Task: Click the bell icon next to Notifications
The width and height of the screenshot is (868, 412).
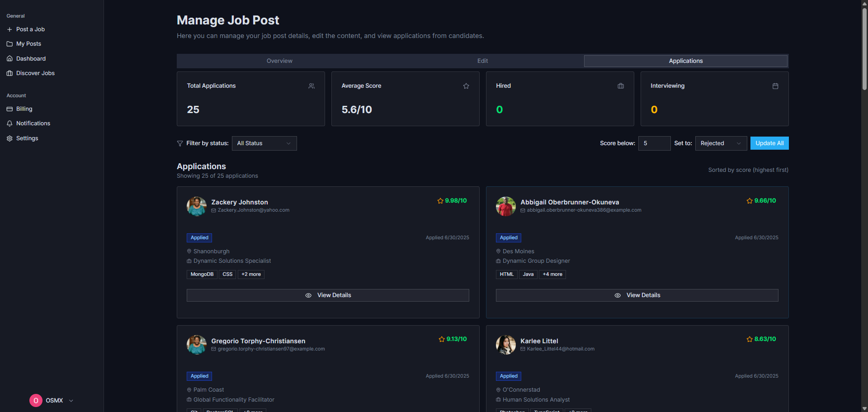Action: coord(9,123)
